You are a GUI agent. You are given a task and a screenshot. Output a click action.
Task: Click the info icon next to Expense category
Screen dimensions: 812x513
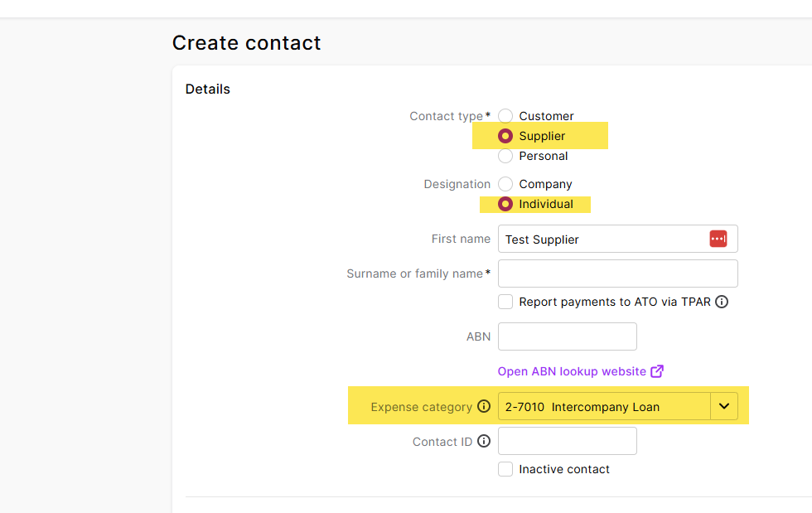coord(484,407)
